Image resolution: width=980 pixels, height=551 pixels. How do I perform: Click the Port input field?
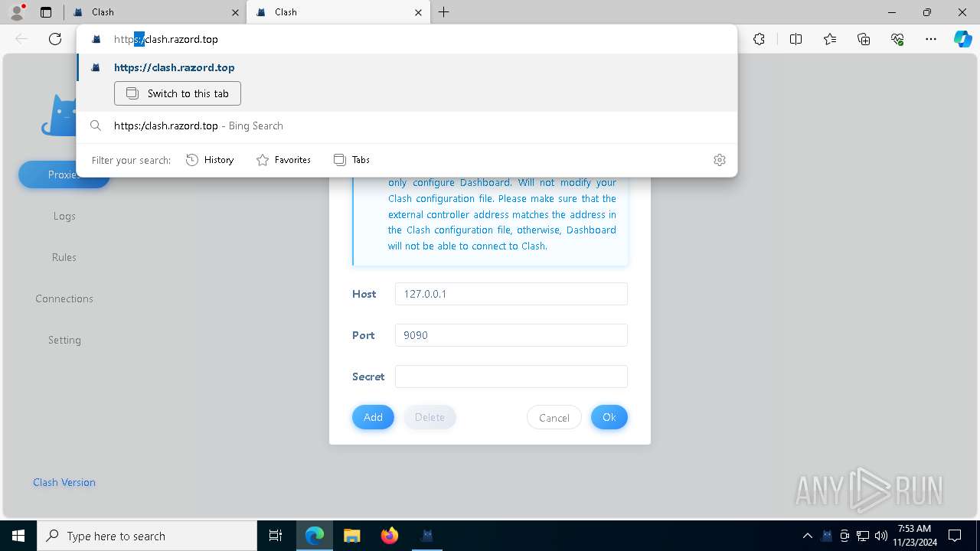pyautogui.click(x=511, y=335)
